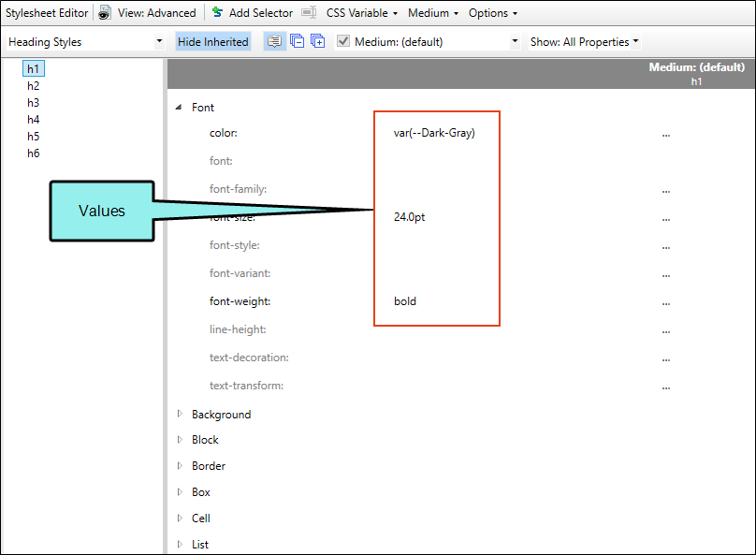Toggle the Hide Inherited button
This screenshot has width=756, height=555.
(213, 42)
